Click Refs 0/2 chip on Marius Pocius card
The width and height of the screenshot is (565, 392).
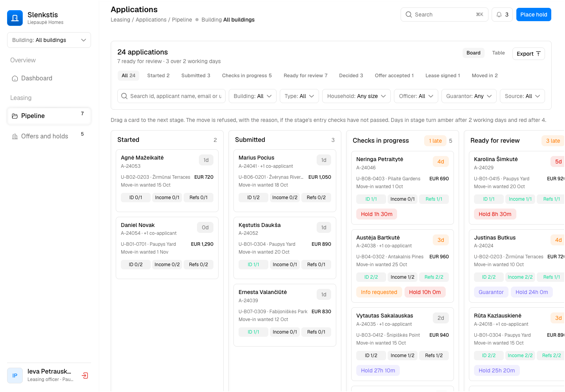click(316, 198)
